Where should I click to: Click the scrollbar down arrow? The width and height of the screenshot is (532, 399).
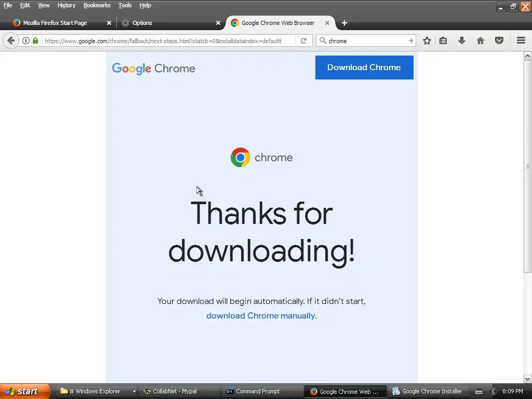[x=528, y=379]
